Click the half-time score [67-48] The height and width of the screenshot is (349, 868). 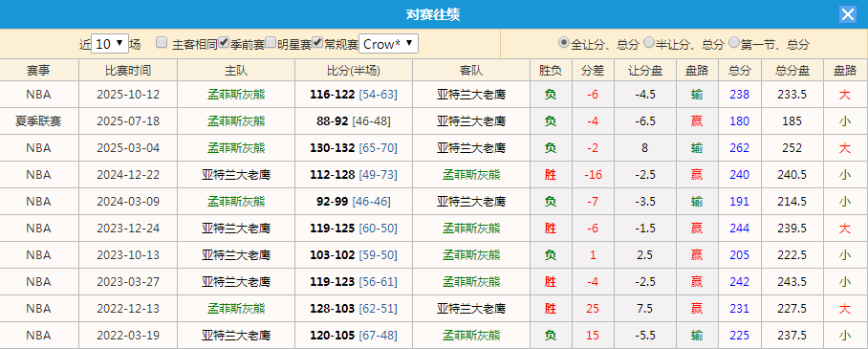point(379,336)
